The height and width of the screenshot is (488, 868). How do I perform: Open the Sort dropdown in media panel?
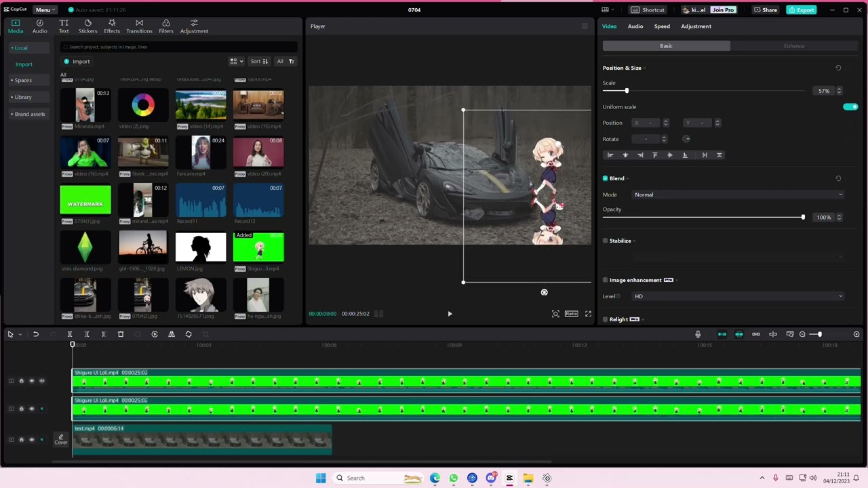point(259,61)
